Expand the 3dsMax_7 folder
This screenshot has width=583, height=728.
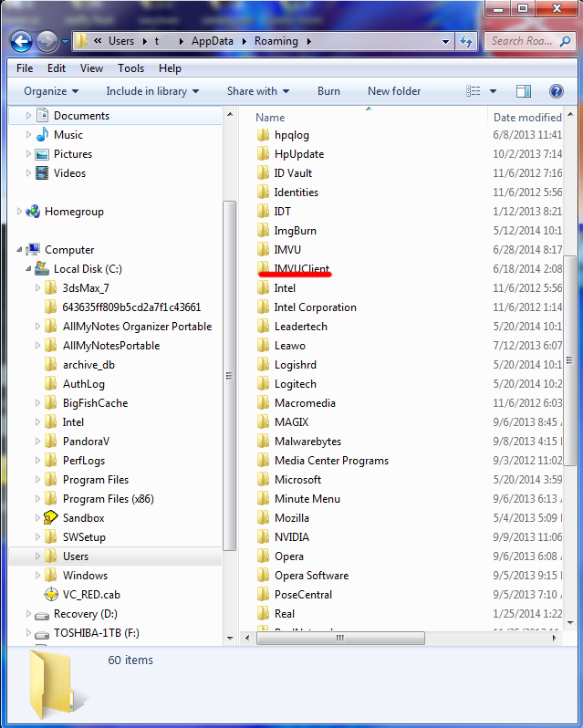37,288
